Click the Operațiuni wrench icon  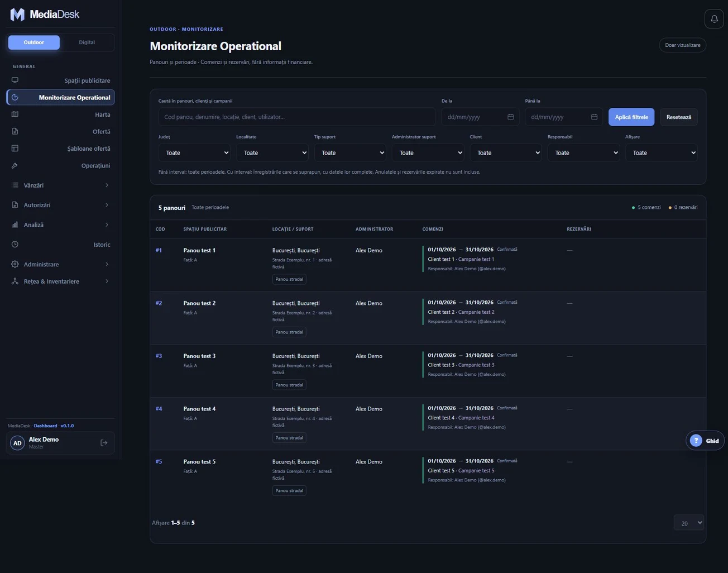[x=15, y=165]
